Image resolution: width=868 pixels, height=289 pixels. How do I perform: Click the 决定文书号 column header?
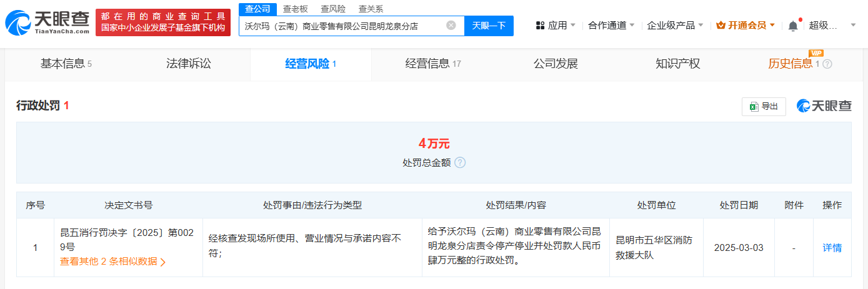click(128, 205)
